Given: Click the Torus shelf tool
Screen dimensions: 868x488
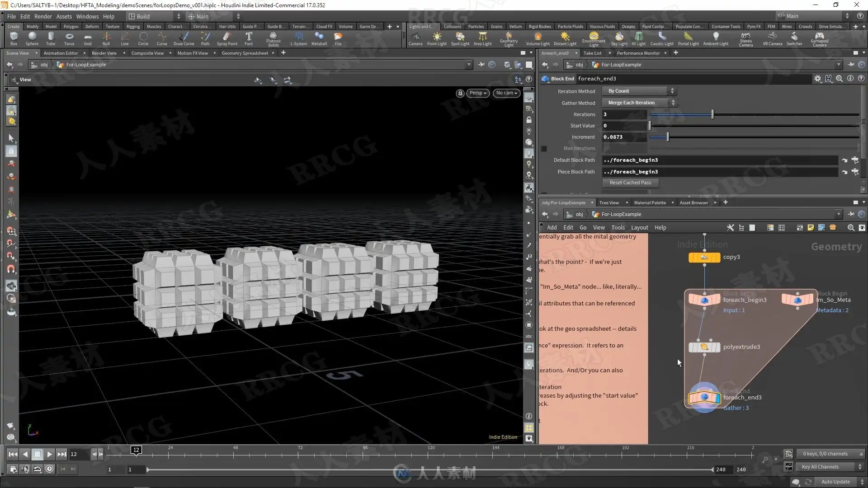Looking at the screenshot, I should 69,38.
